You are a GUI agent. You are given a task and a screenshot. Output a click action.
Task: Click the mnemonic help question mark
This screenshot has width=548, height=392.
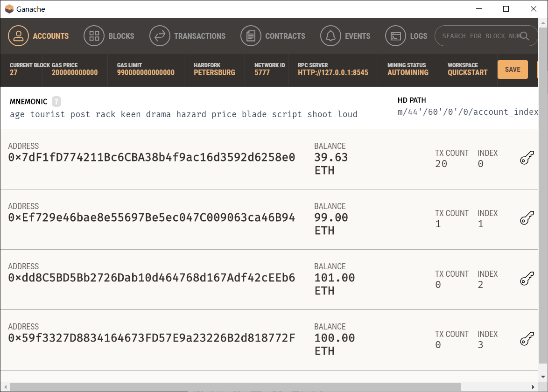(x=56, y=101)
